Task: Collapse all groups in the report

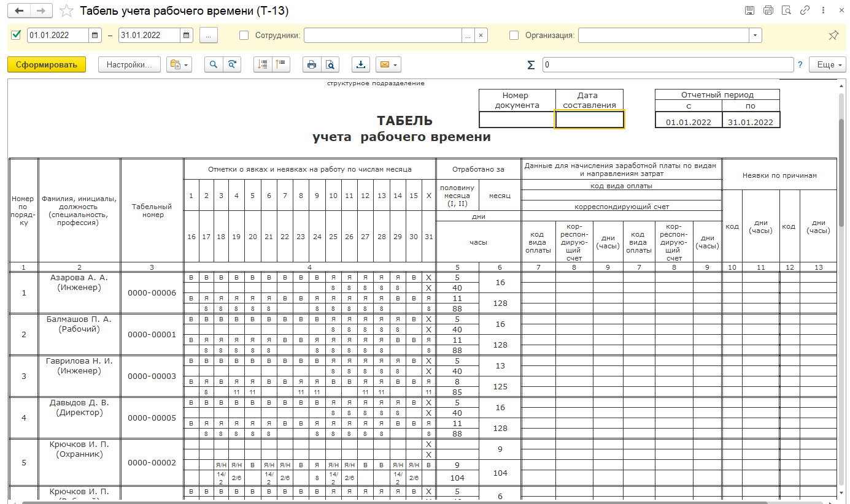Action: click(x=281, y=64)
